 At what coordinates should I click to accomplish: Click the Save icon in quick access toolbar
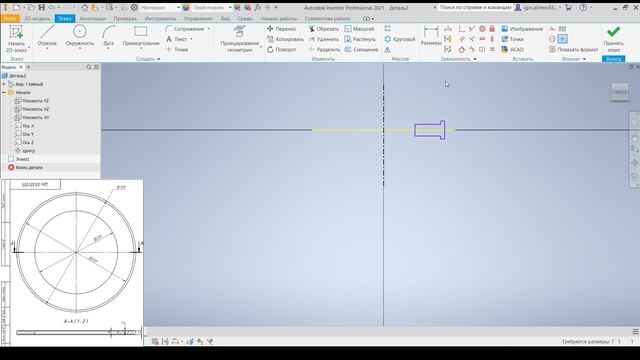click(x=42, y=7)
